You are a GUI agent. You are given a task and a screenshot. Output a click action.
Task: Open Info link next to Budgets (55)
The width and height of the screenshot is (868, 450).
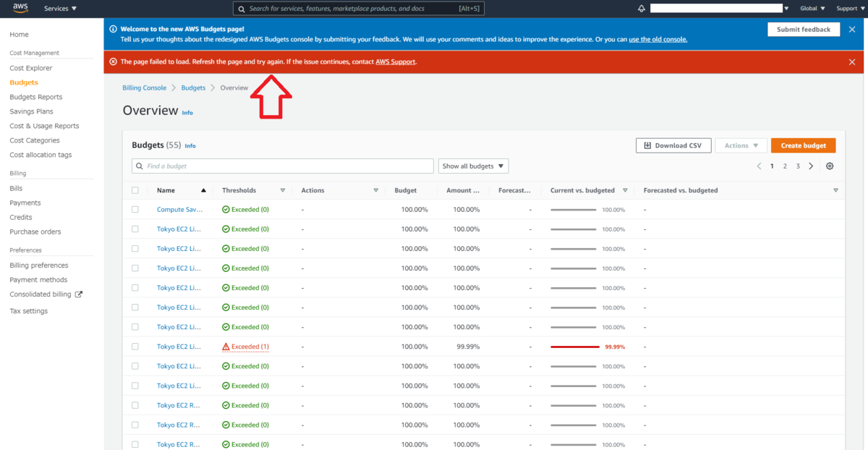190,145
